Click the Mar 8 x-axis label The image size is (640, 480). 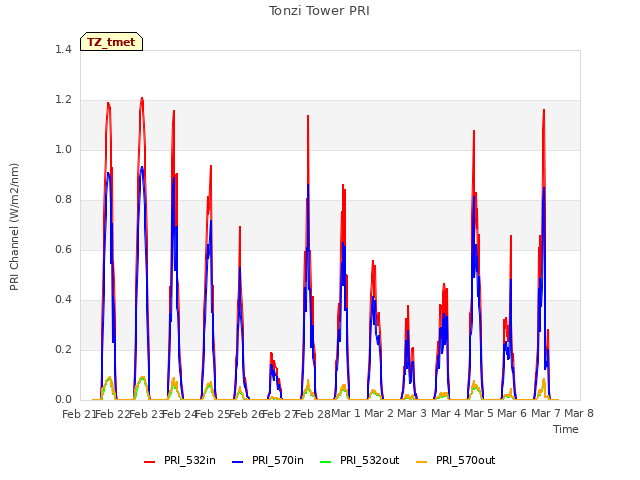pyautogui.click(x=579, y=414)
